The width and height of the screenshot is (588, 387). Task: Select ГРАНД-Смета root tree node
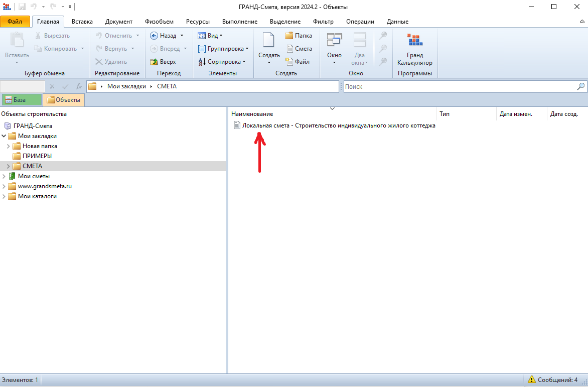[x=33, y=126]
